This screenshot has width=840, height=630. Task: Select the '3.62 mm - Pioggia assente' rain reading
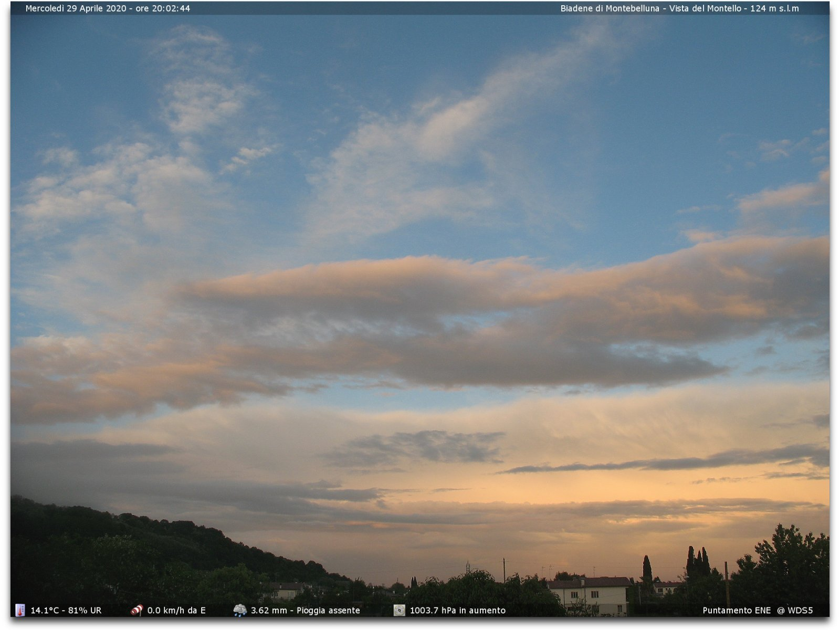point(306,611)
